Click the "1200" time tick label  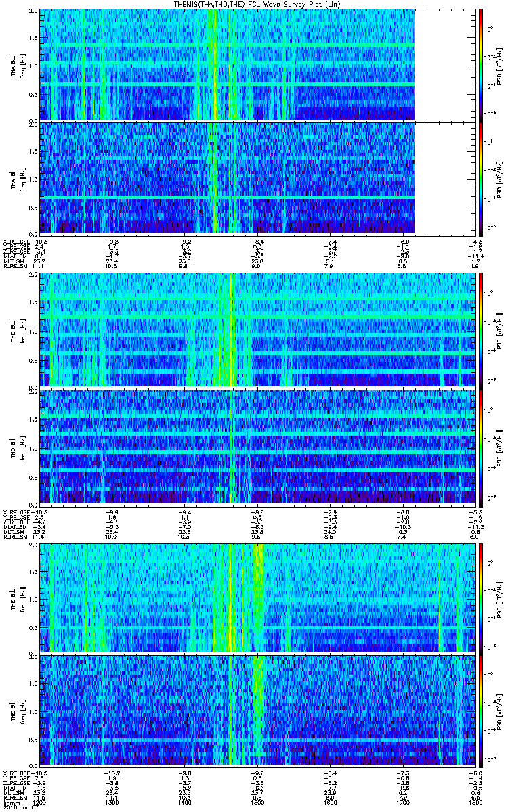[x=40, y=802]
